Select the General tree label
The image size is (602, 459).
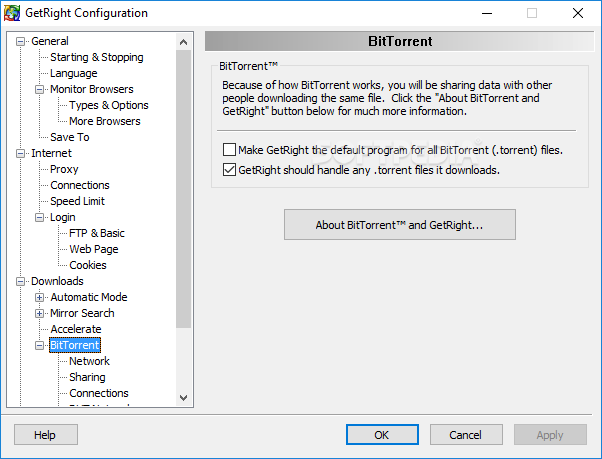pos(50,41)
